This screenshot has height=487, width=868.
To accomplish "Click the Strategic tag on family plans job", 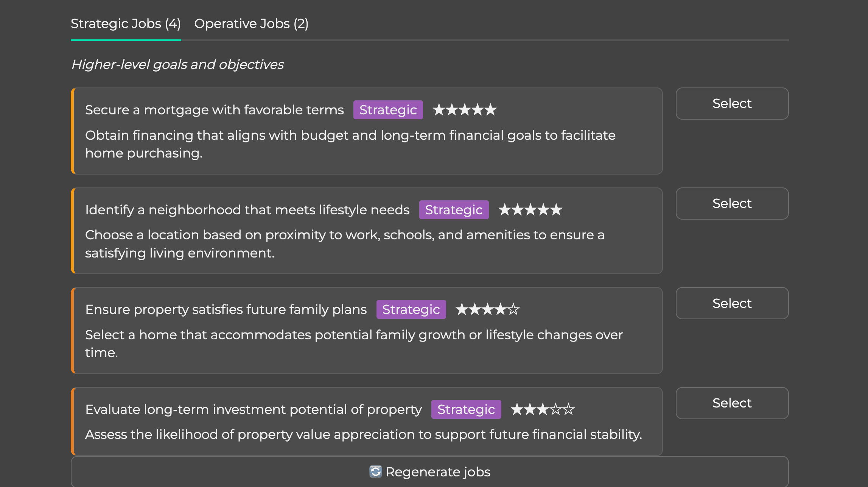I will pos(411,309).
